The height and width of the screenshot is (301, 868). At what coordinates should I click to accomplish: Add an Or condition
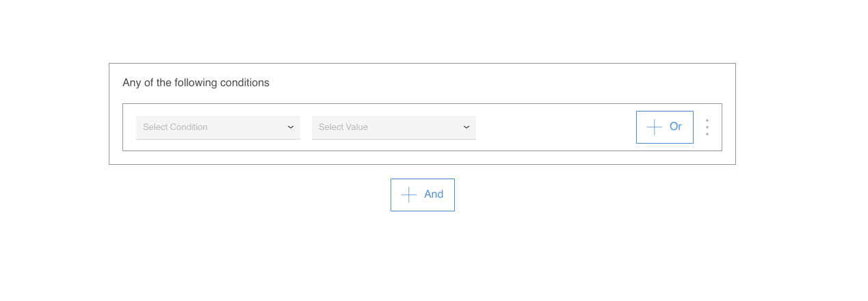[x=665, y=127]
